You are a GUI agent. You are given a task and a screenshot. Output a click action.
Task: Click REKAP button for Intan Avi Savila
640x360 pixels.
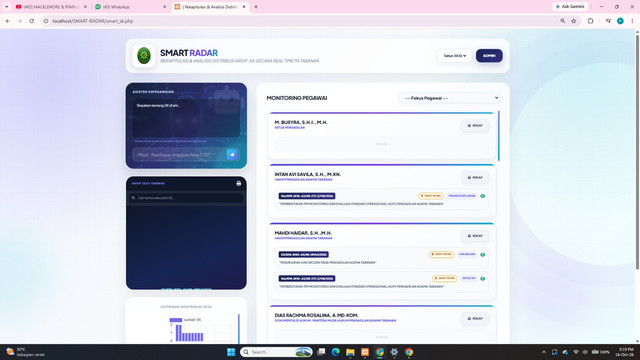pos(475,178)
